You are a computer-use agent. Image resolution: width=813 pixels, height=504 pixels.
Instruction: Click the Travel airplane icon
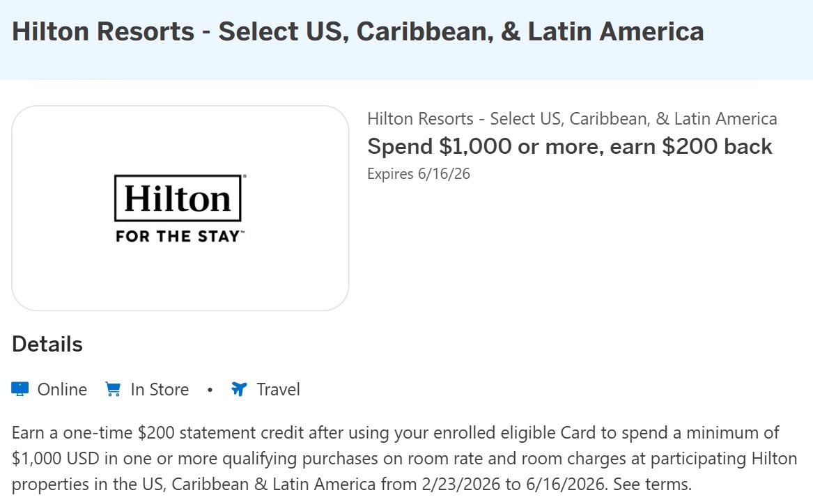(239, 389)
